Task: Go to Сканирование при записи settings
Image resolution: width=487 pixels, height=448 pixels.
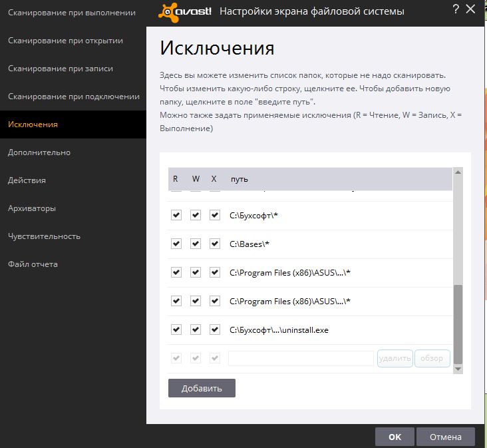Action: pyautogui.click(x=61, y=69)
